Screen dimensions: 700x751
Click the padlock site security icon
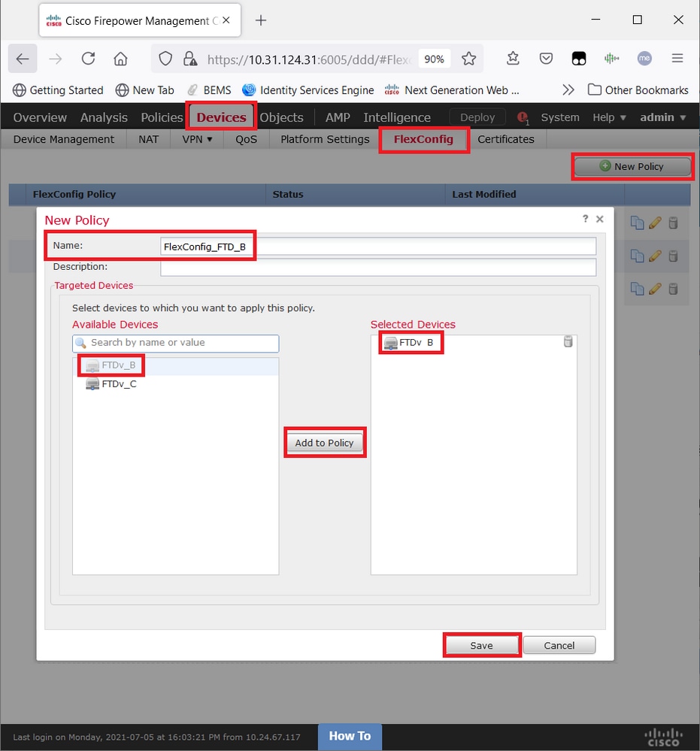tap(189, 59)
